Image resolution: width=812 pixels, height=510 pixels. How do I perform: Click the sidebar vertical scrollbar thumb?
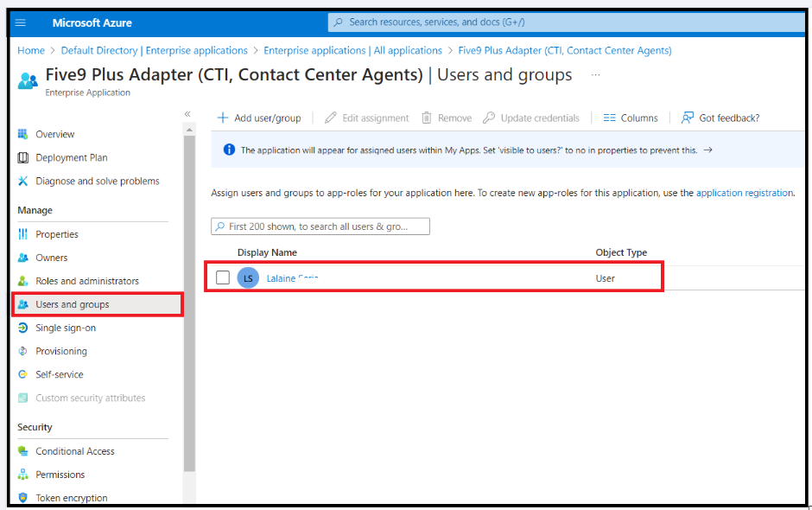coord(189,303)
